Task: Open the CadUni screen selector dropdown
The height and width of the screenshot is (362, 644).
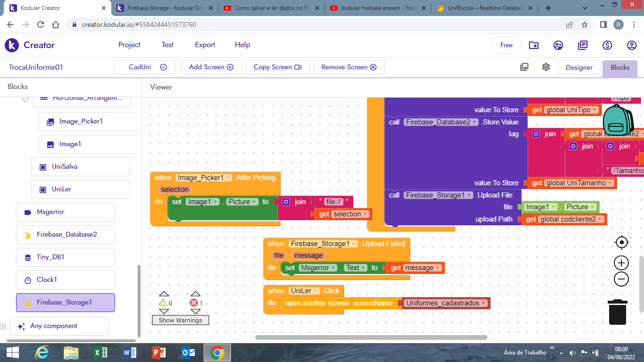Action: (x=145, y=67)
